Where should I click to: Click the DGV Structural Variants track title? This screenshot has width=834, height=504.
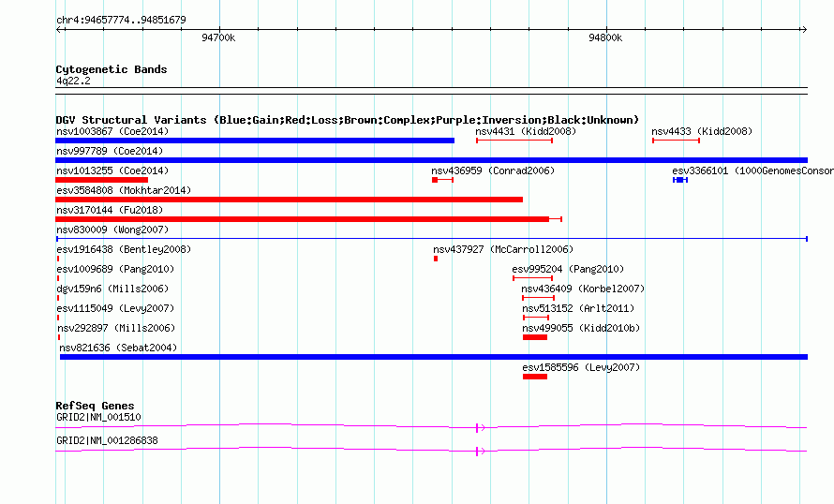[x=347, y=120]
